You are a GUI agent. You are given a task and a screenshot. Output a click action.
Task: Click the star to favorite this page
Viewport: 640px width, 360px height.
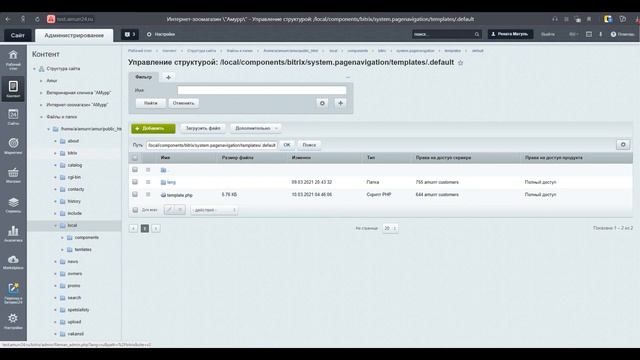(460, 63)
